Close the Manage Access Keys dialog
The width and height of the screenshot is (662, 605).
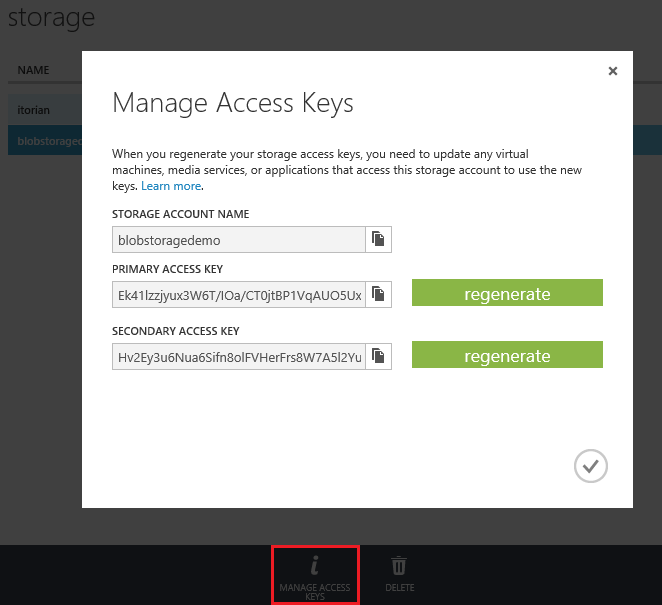613,71
